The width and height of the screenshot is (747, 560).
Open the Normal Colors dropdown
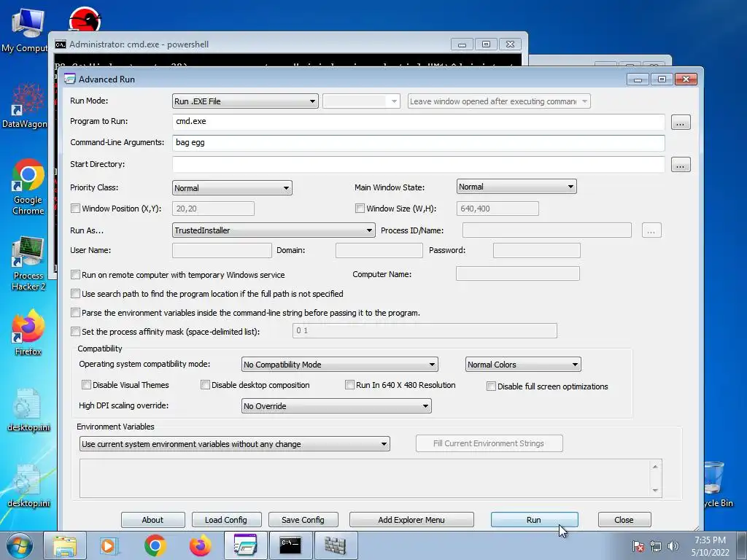523,365
